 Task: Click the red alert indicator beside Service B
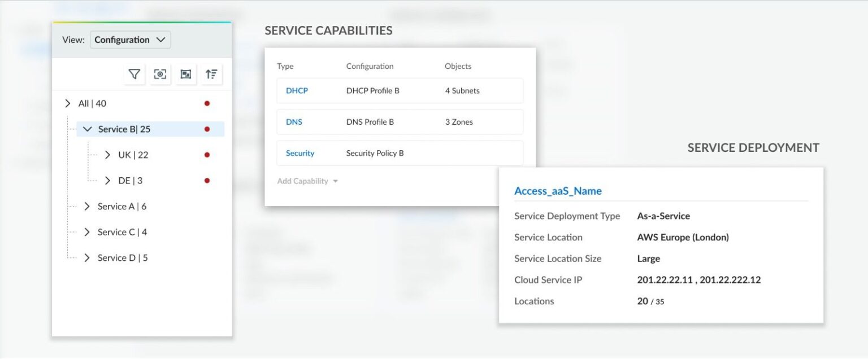[207, 129]
